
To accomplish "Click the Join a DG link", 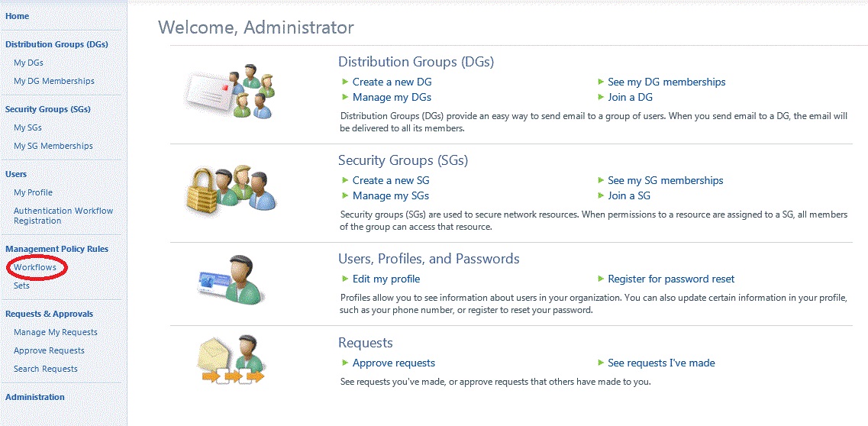I will coord(630,97).
